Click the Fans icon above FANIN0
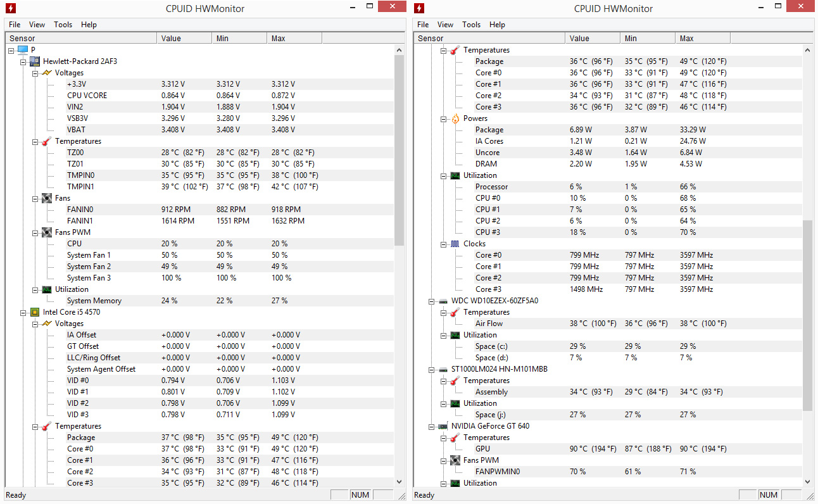The width and height of the screenshot is (818, 504). [x=47, y=198]
